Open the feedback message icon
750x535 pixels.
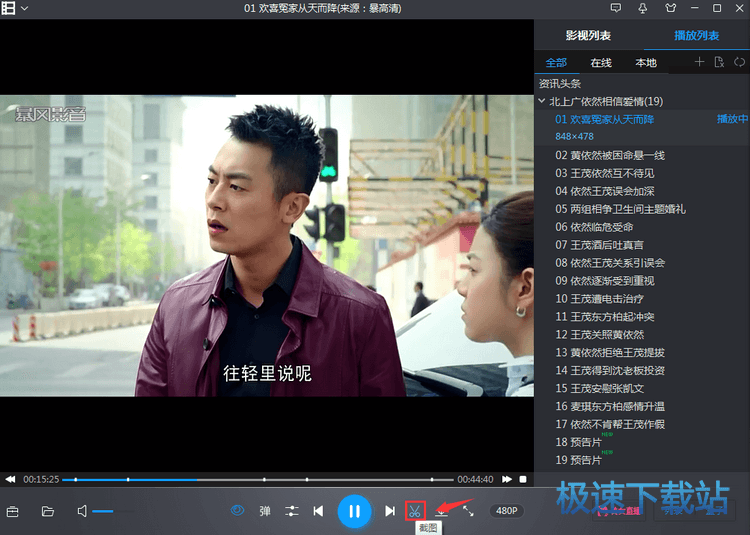(616, 8)
